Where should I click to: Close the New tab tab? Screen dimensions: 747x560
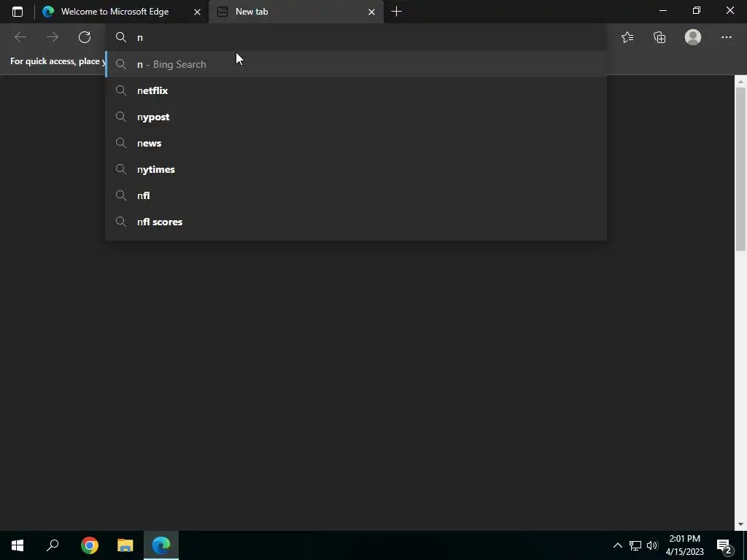click(371, 12)
